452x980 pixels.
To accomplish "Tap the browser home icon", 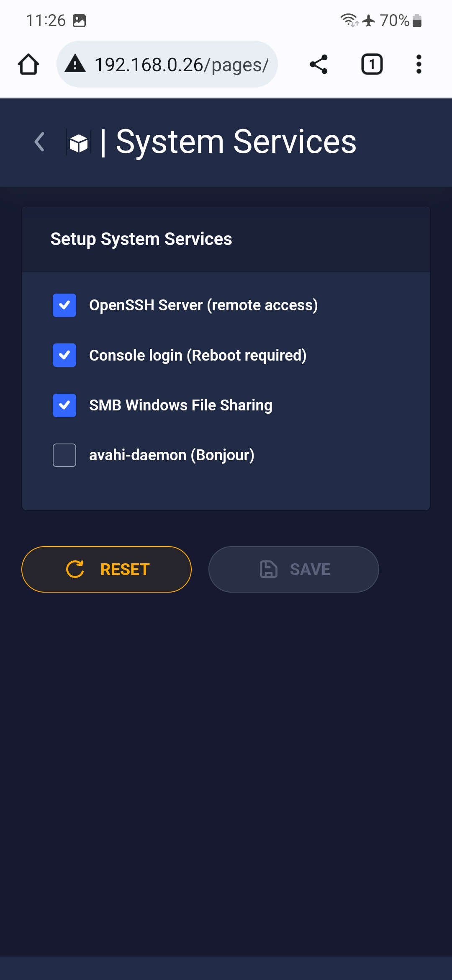I will tap(28, 64).
